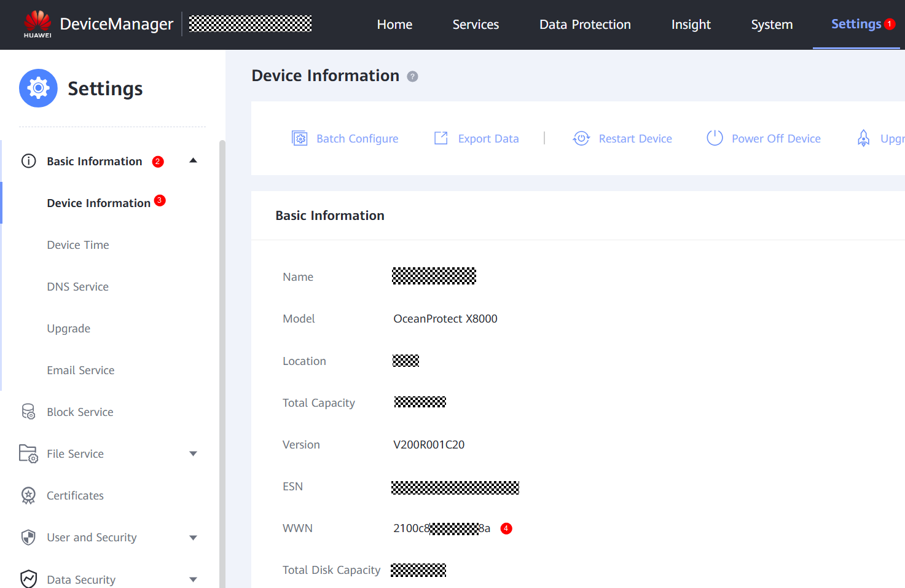Click the File Service folder icon
Viewport: 905px width, 588px height.
(28, 453)
